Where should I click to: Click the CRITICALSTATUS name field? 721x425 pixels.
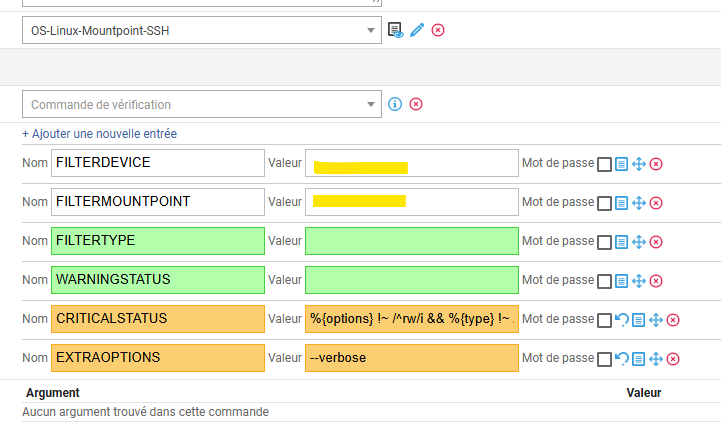coord(158,319)
